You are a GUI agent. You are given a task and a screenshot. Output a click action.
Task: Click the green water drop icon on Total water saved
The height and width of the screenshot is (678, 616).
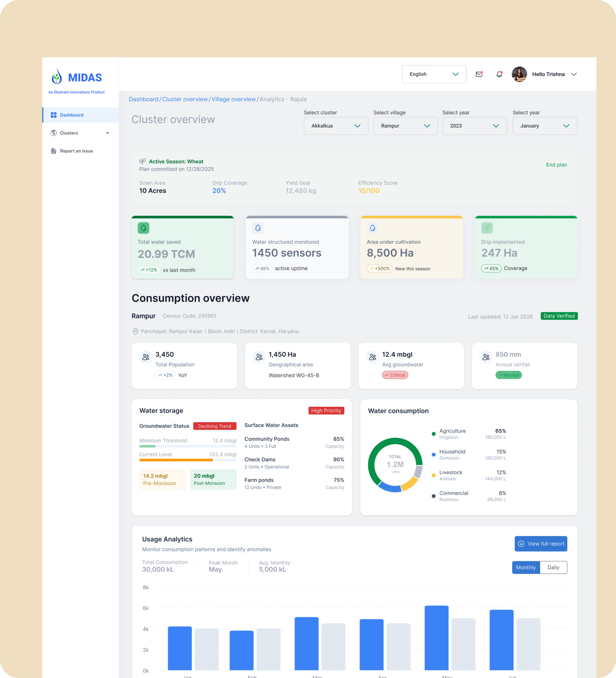[x=143, y=228]
